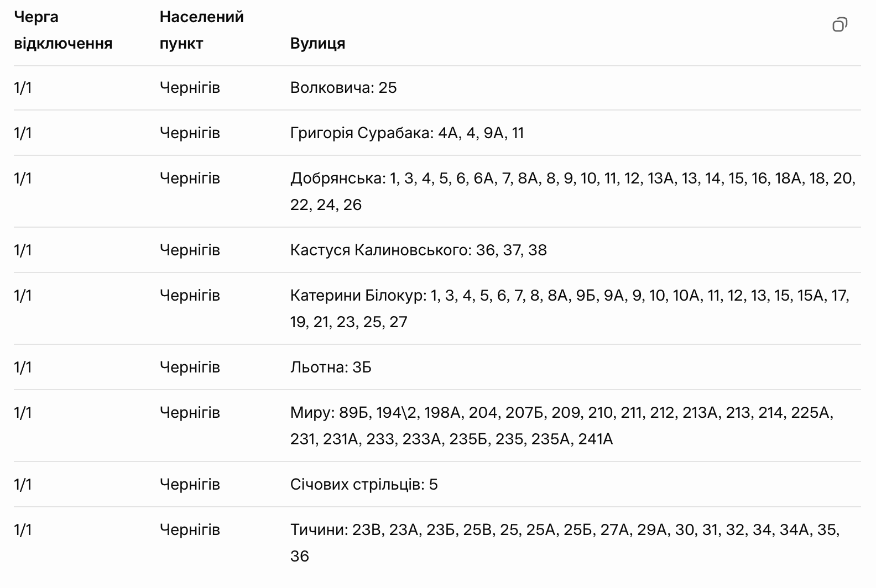This screenshot has width=876, height=588.
Task: Click the "Черга відключення" column header
Action: coord(62,30)
